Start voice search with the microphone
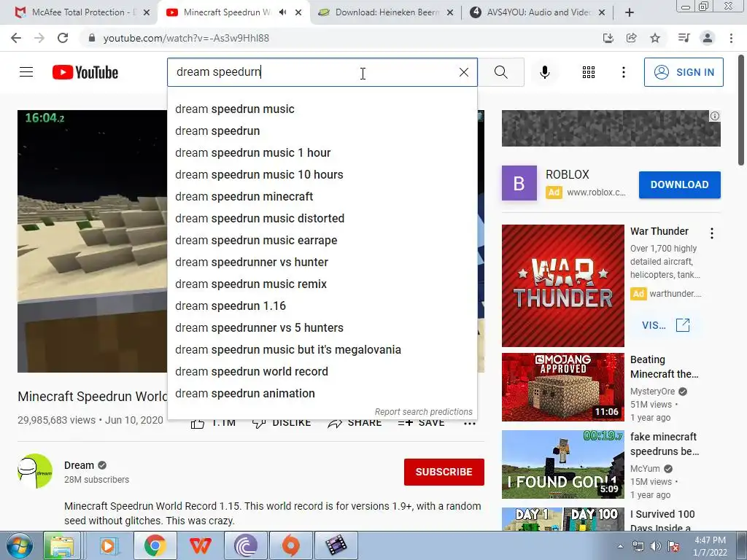 pos(544,72)
